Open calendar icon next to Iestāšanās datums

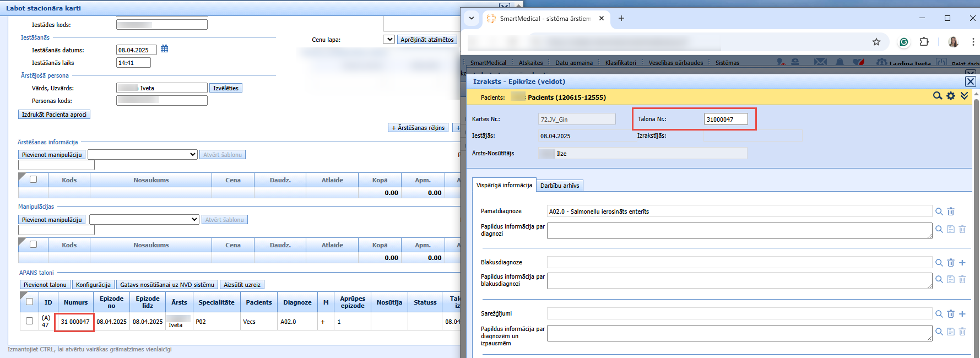pos(164,49)
